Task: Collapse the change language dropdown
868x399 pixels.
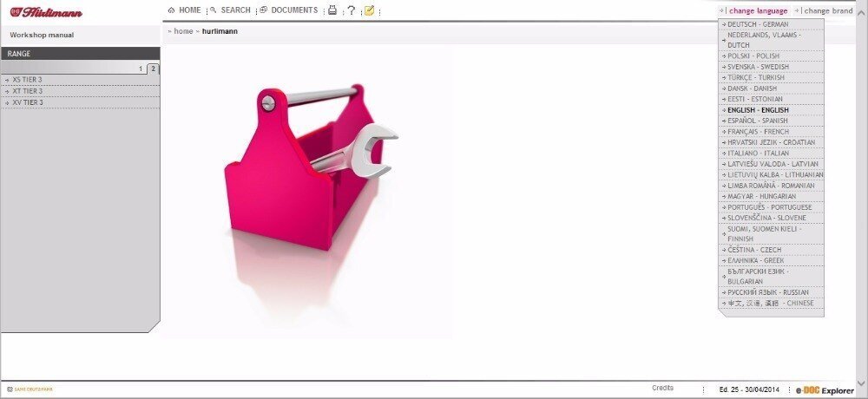Action: 757,10
